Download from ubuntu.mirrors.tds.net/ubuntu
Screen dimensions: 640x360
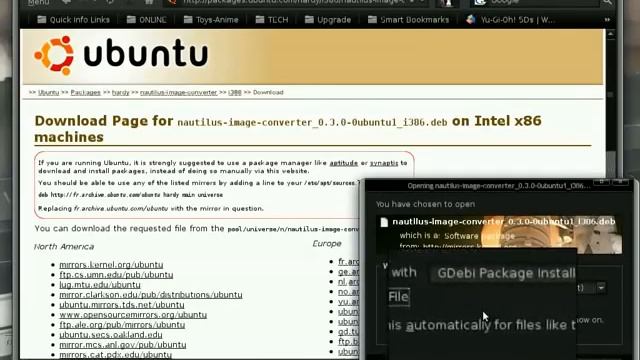tap(122, 304)
